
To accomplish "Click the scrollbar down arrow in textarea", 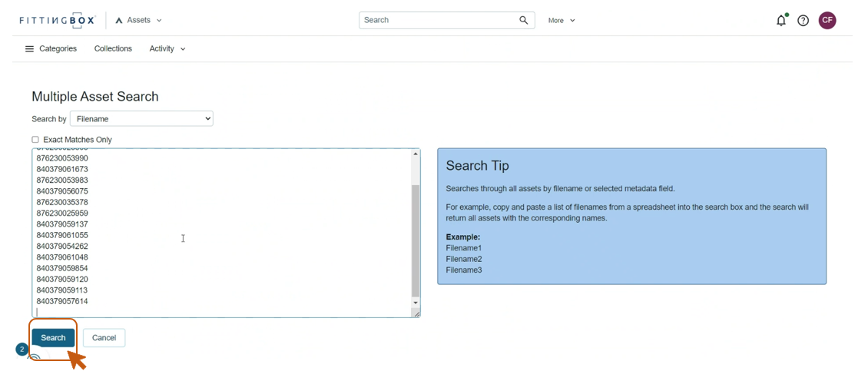I will [x=416, y=303].
